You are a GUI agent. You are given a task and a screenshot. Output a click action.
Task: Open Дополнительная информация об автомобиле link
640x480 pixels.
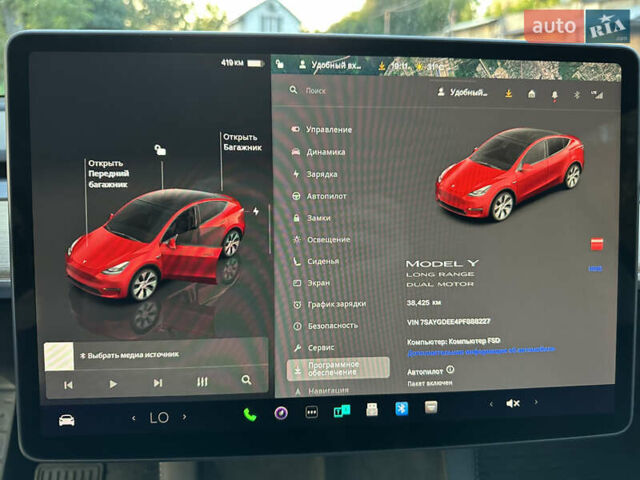coord(481,351)
